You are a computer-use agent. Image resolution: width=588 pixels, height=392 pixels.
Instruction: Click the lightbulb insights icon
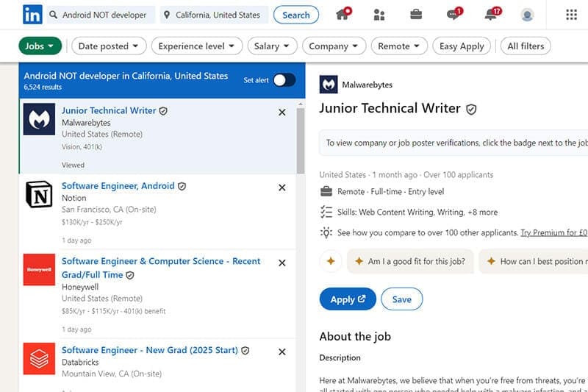[x=326, y=232]
